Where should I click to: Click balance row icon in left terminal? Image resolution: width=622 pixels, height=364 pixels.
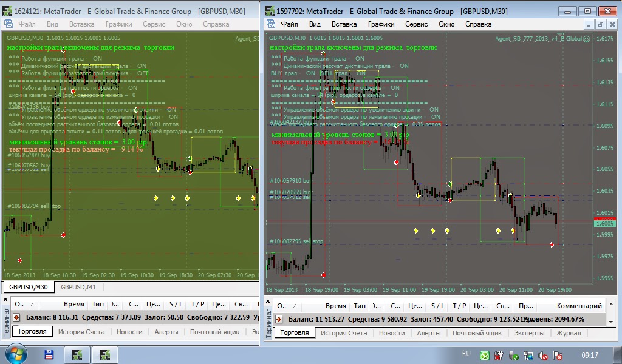(16, 317)
